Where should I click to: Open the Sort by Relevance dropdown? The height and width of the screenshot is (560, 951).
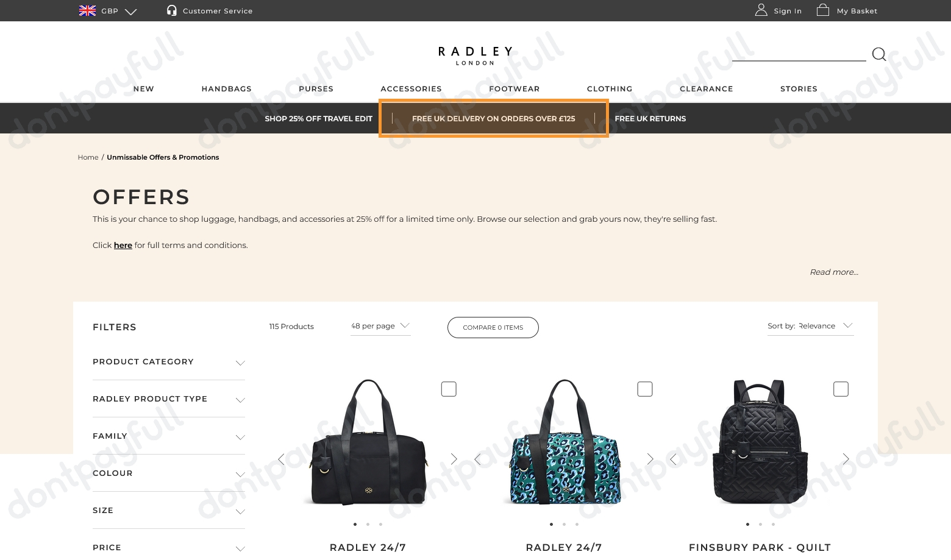pyautogui.click(x=810, y=326)
